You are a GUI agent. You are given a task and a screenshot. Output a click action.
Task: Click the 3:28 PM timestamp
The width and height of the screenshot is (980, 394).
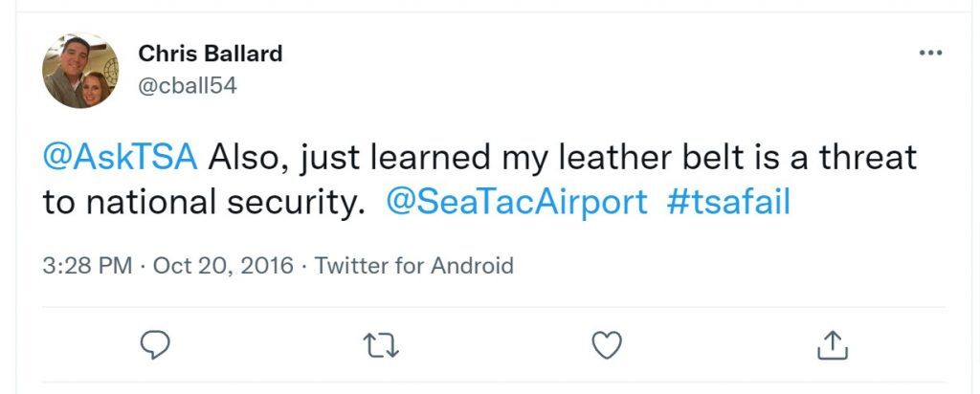[x=87, y=265]
